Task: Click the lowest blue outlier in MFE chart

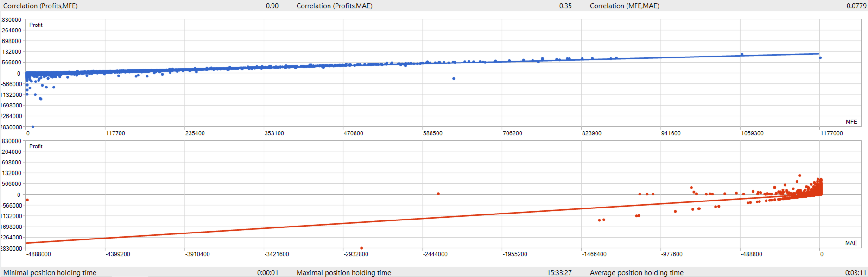Action: pos(33,127)
